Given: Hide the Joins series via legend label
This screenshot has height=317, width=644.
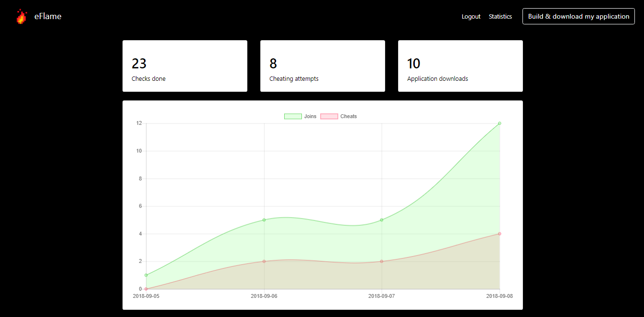Looking at the screenshot, I should click(x=310, y=116).
